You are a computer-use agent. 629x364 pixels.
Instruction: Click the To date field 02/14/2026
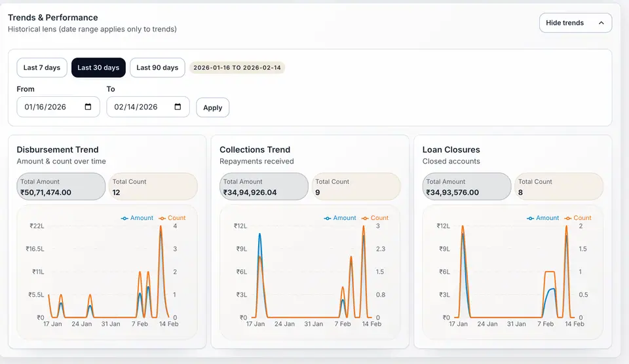coord(148,107)
